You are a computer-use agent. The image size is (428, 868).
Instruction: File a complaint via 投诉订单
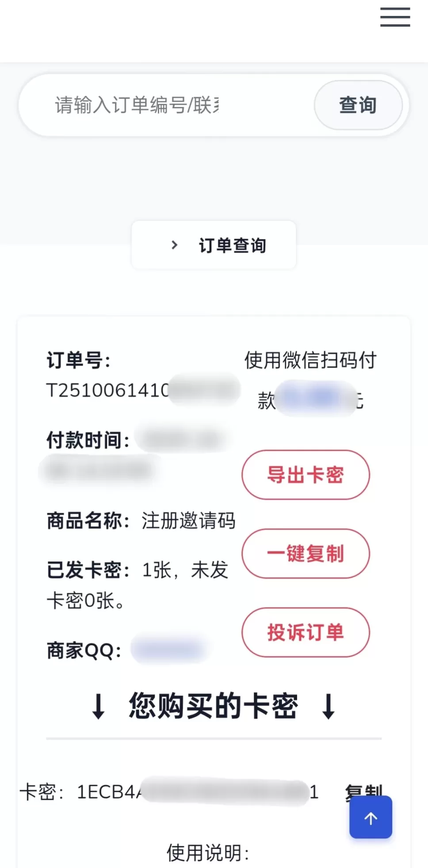306,632
